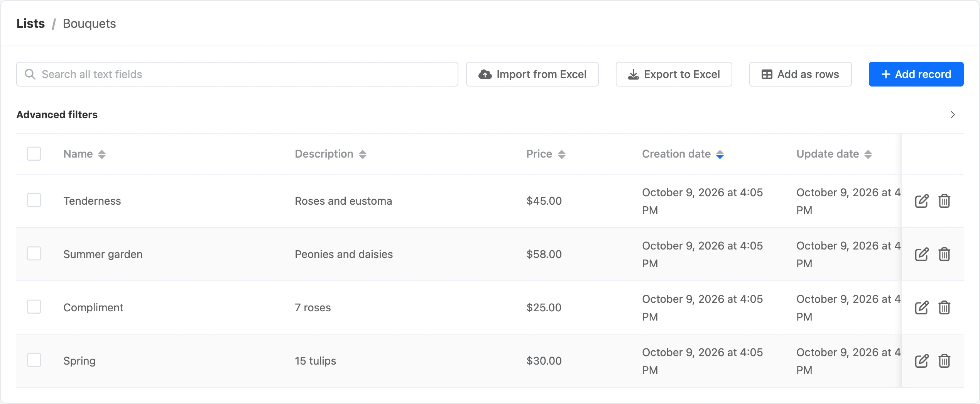This screenshot has width=980, height=404.
Task: Sort by Price column arrows
Action: click(562, 154)
